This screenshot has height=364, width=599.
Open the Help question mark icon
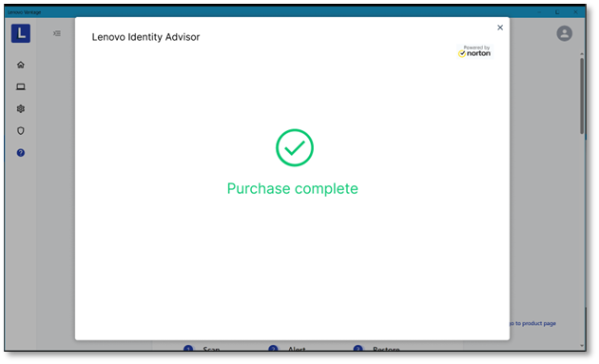click(x=21, y=153)
